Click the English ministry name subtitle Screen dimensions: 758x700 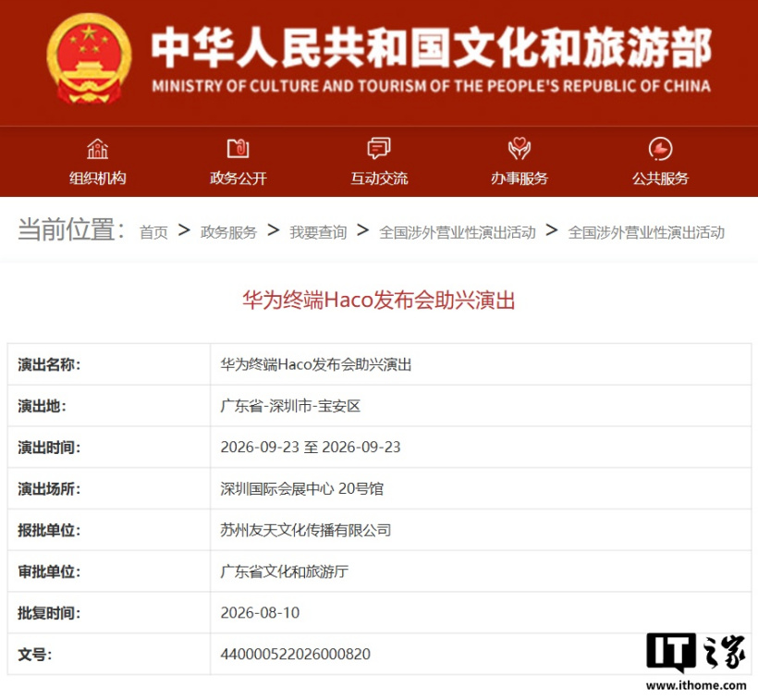pyautogui.click(x=431, y=86)
